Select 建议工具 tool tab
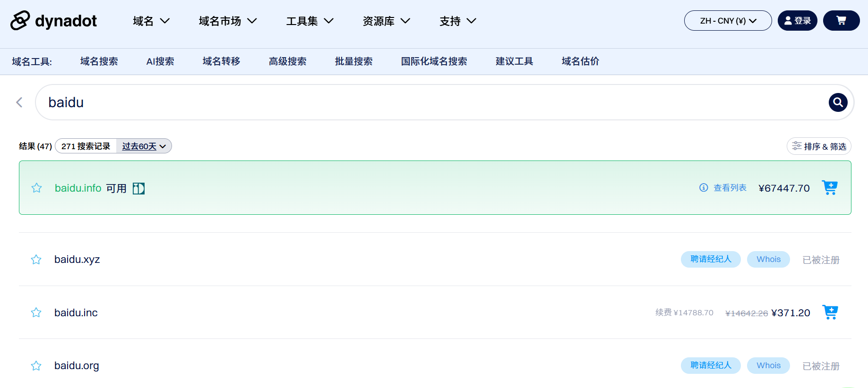This screenshot has width=868, height=388. (x=515, y=61)
